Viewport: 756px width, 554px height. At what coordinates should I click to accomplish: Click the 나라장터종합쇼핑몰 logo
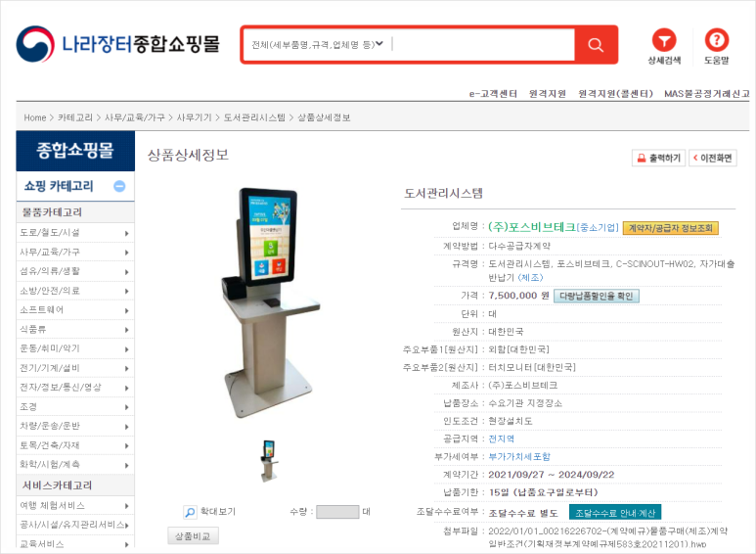[118, 44]
